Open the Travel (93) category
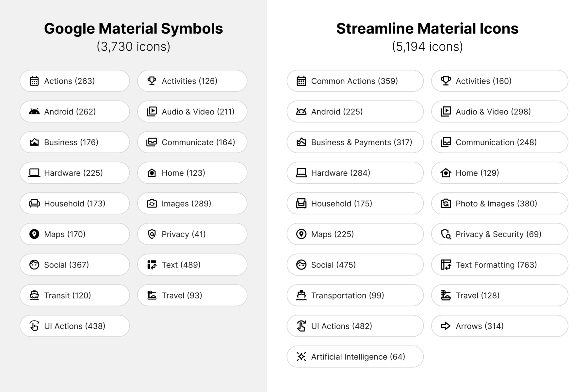This screenshot has height=392, width=588. click(x=192, y=295)
